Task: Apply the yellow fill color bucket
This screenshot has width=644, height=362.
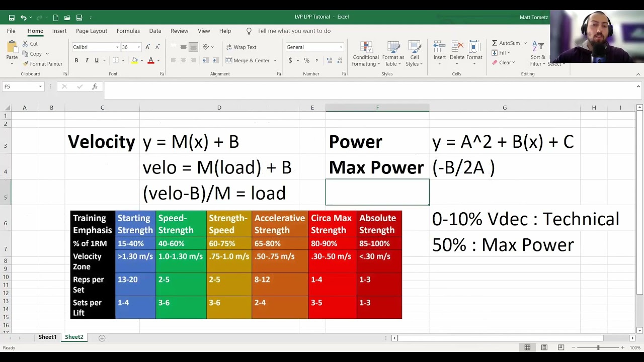Action: pyautogui.click(x=134, y=60)
